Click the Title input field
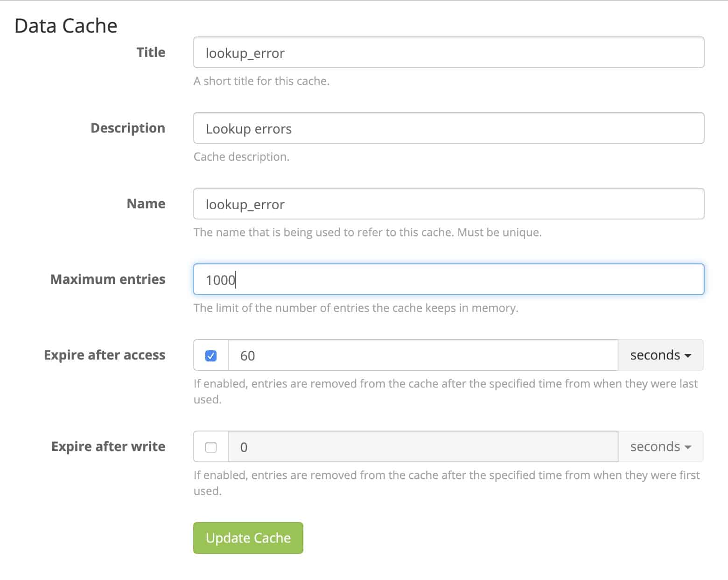 [x=448, y=53]
